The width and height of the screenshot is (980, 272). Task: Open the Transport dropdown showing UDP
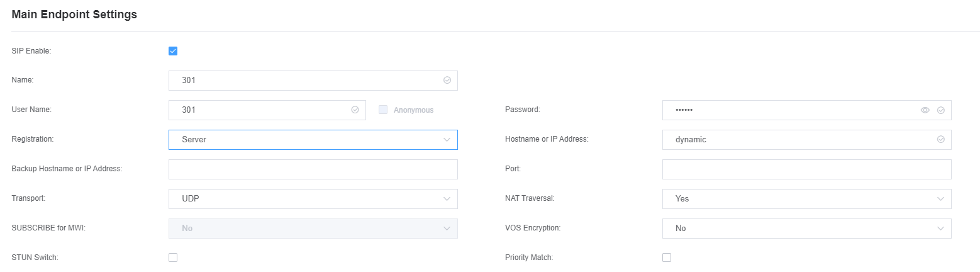(x=313, y=199)
